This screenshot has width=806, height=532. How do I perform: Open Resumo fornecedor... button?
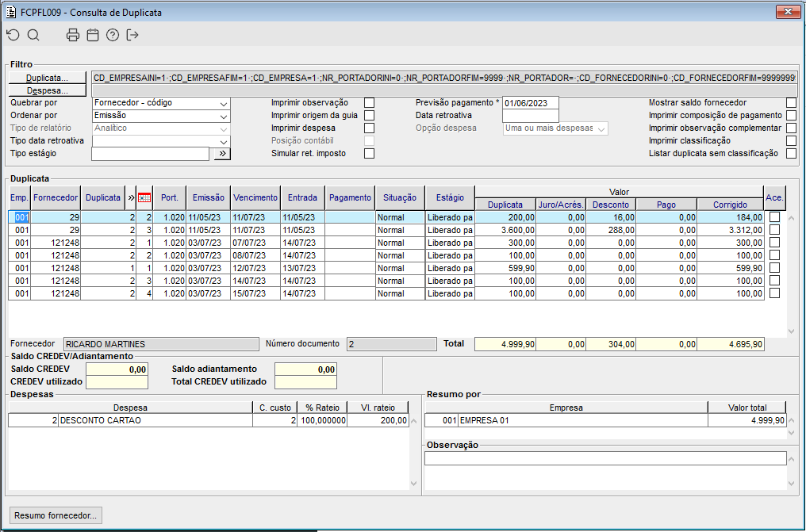[x=56, y=515]
